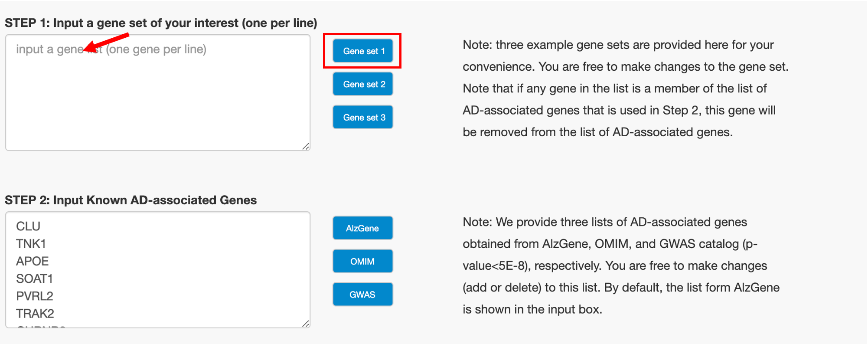Image resolution: width=868 pixels, height=344 pixels.
Task: Choose the OMIM AD-associated gene list
Action: click(x=363, y=261)
